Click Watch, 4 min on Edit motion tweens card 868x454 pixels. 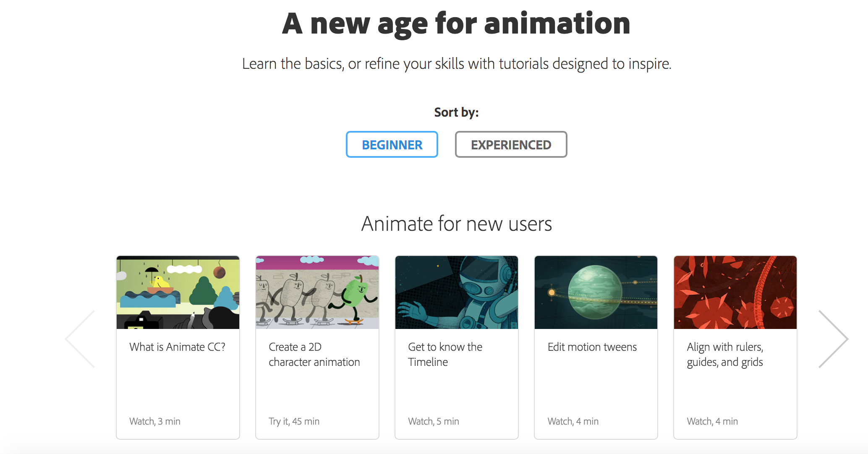point(573,421)
